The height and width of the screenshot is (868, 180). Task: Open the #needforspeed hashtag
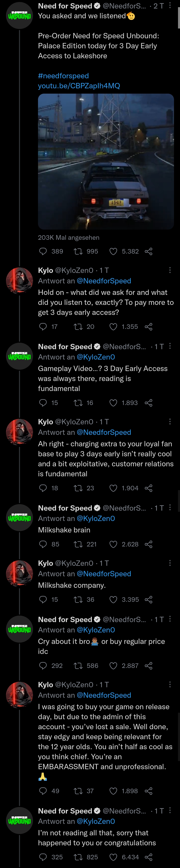click(x=63, y=76)
